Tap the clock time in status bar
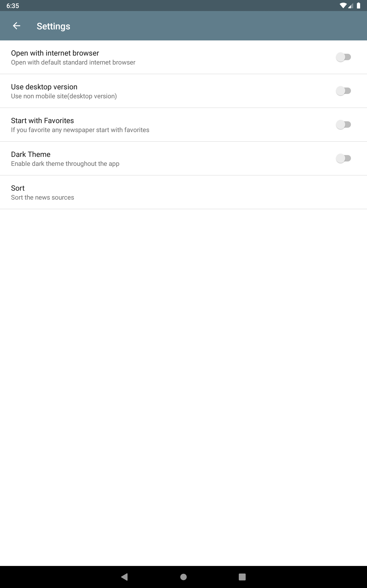Screen dimensions: 367x588 13,6
